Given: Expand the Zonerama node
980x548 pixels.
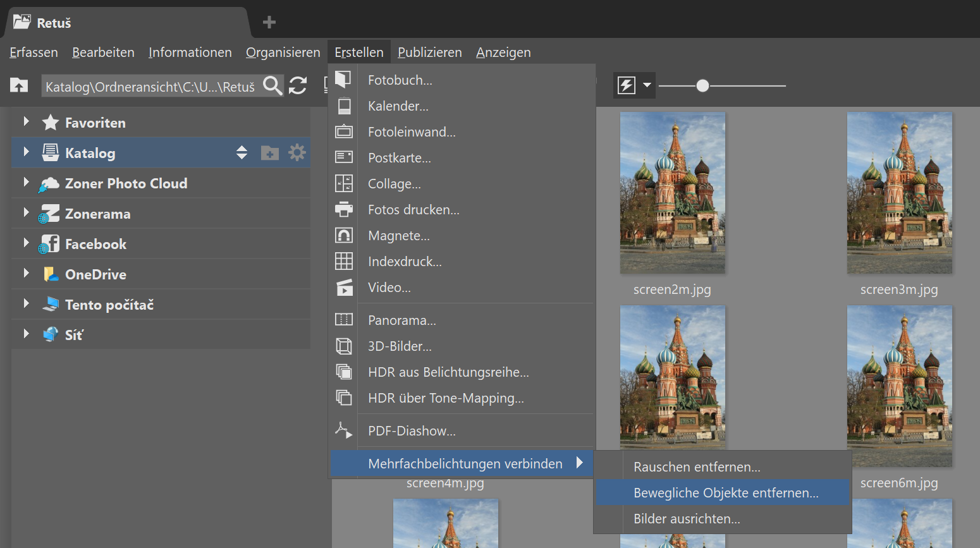Looking at the screenshot, I should 26,212.
